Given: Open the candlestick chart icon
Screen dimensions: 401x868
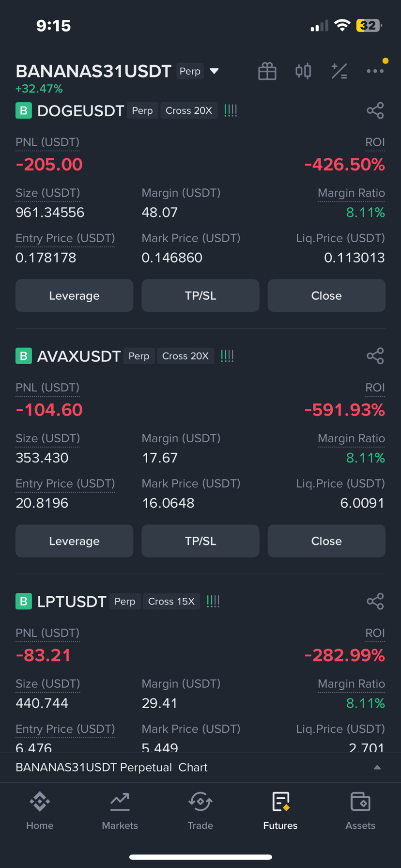Looking at the screenshot, I should 303,71.
